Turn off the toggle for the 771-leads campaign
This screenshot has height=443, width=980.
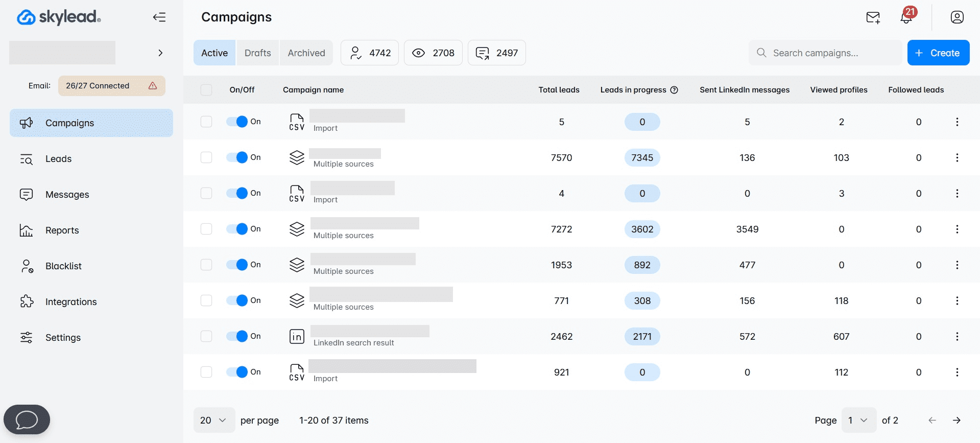[x=237, y=300]
